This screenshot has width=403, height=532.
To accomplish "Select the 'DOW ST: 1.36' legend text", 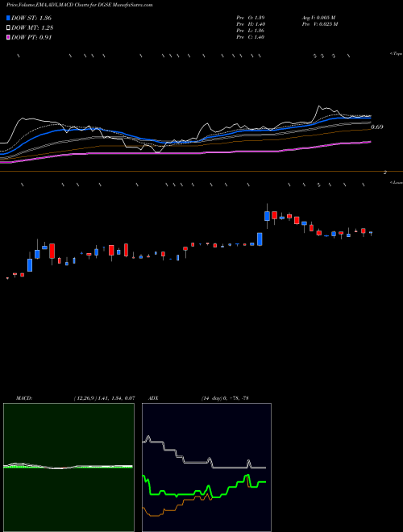I will (x=31, y=18).
